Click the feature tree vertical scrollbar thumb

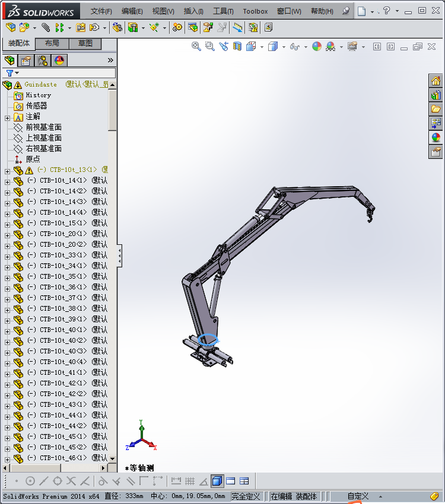[x=112, y=110]
